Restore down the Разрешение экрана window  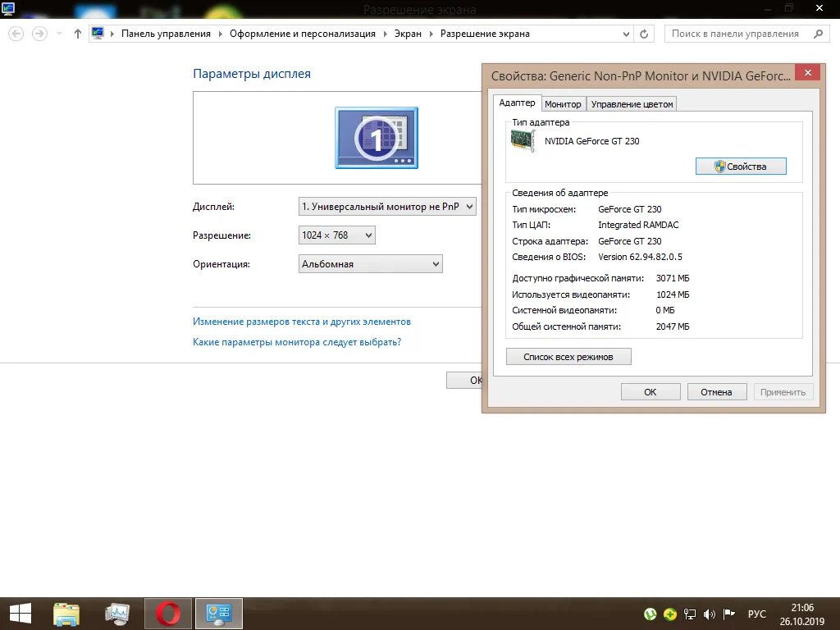click(789, 8)
